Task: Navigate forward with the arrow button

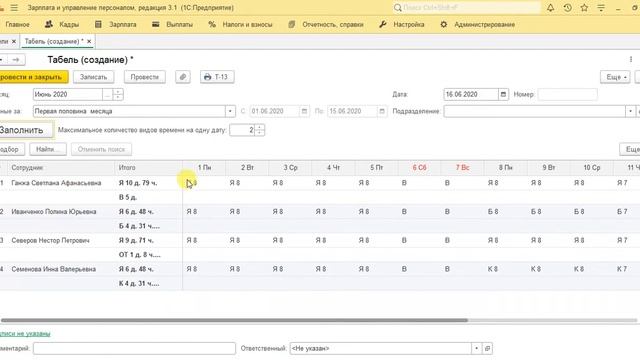Action: [x=16, y=60]
